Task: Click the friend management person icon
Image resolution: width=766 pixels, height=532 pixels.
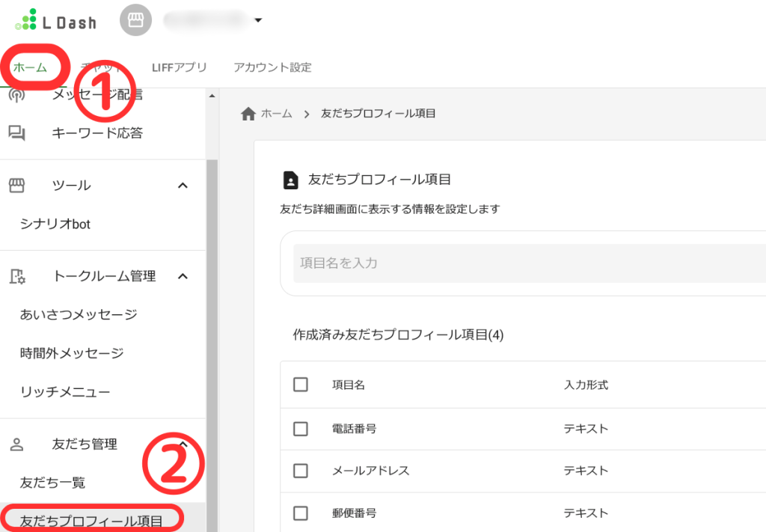Action: click(x=17, y=444)
